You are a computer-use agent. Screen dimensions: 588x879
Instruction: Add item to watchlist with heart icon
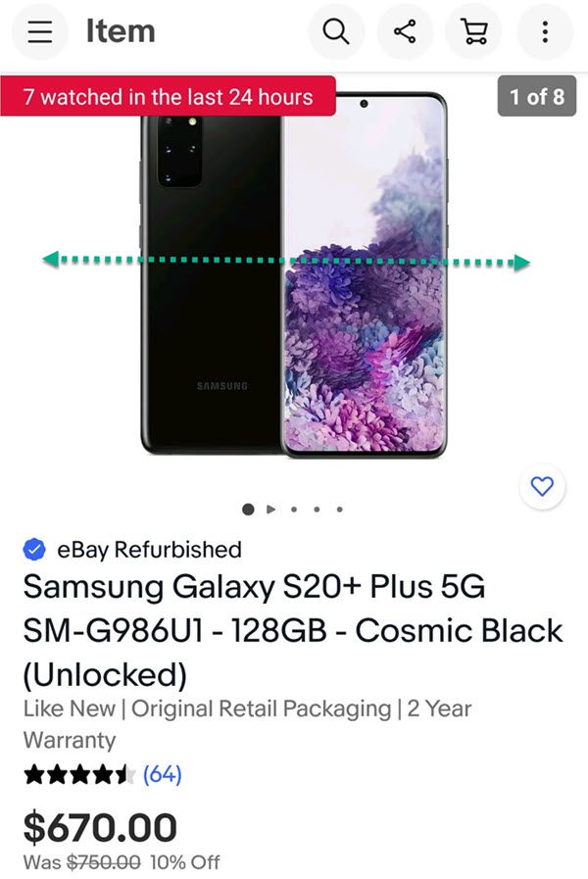pyautogui.click(x=542, y=486)
